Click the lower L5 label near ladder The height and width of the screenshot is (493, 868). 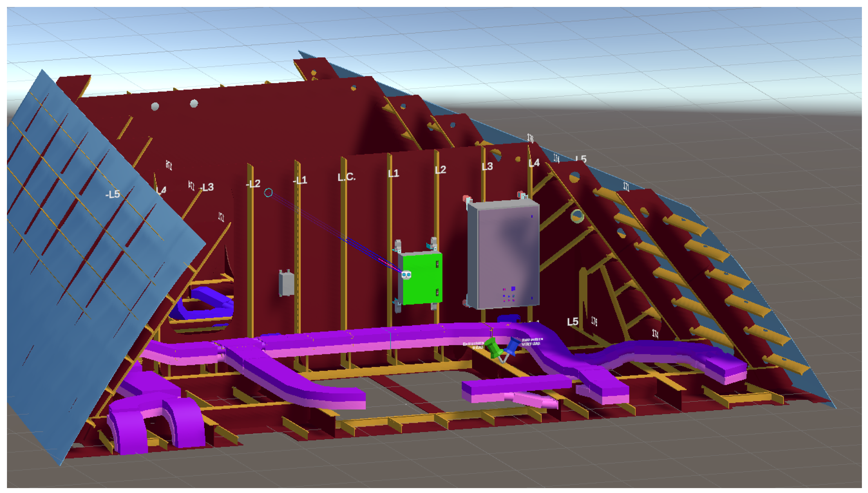572,322
